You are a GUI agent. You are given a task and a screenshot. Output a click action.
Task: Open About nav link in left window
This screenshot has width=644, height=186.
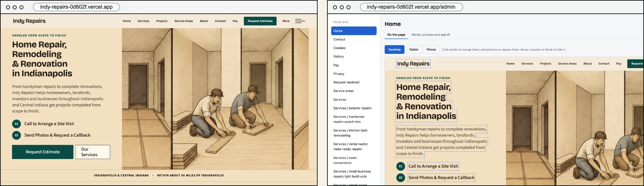[204, 21]
